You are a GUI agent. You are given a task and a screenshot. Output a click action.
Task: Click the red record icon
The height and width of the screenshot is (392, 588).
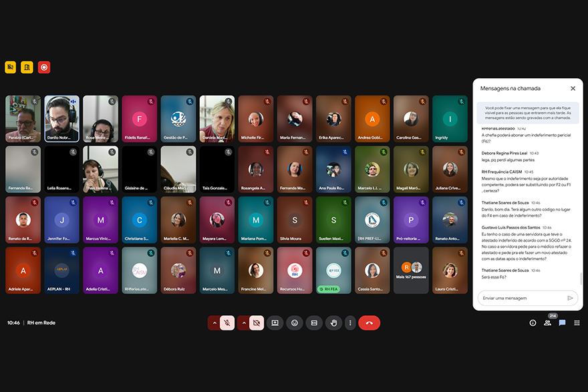click(44, 67)
